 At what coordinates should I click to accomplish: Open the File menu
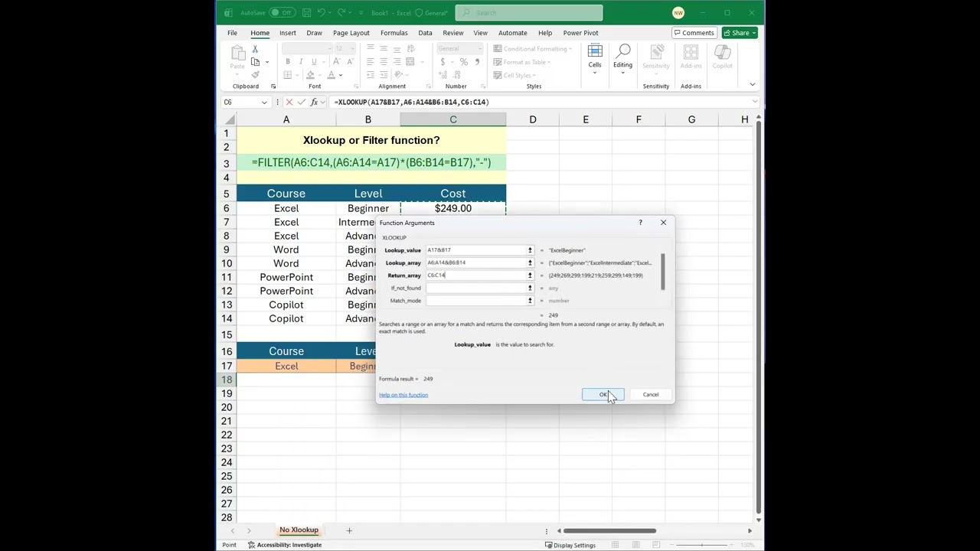tap(232, 33)
